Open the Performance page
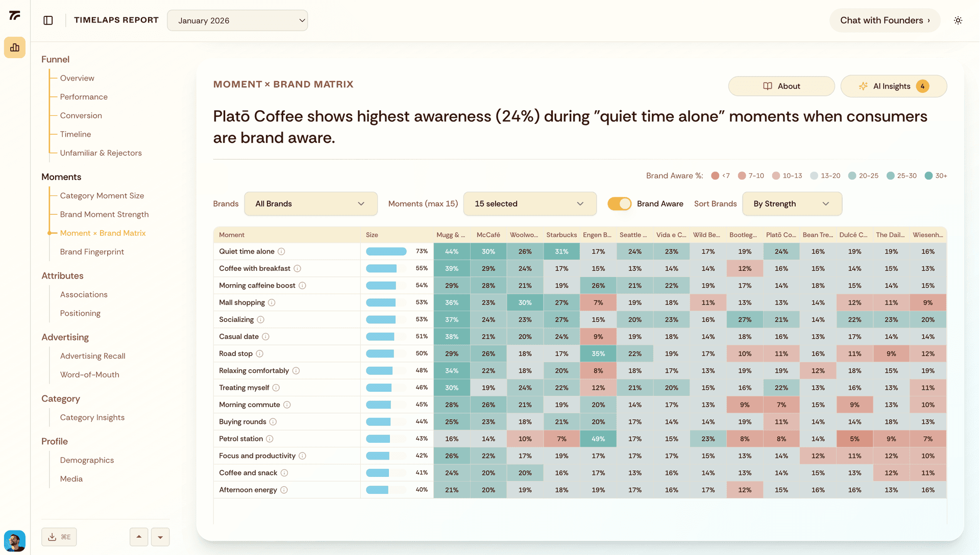This screenshot has width=980, height=555. click(84, 97)
